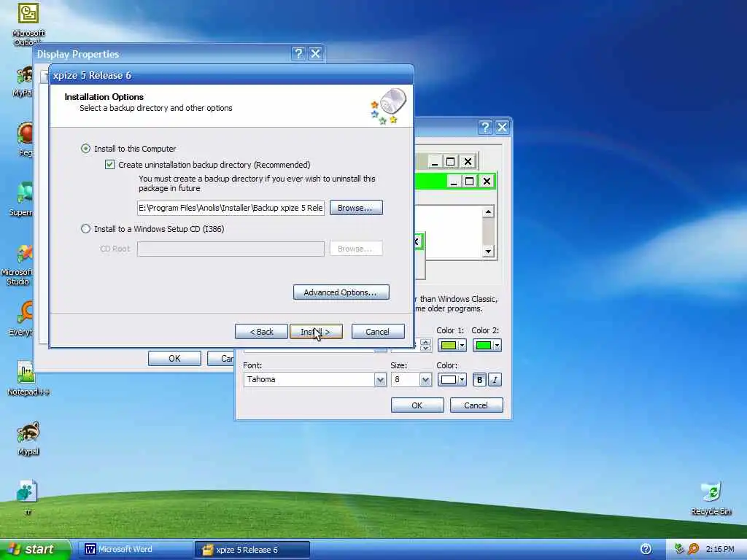747x560 pixels.
Task: Click the item size spinner control
Action: [425, 345]
